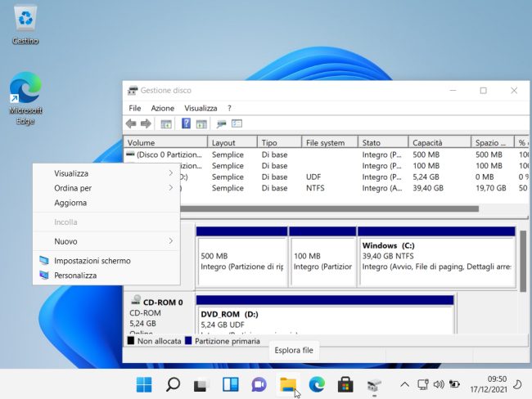
Task: Click the taskbar clock showing 09:50
Action: [x=489, y=384]
